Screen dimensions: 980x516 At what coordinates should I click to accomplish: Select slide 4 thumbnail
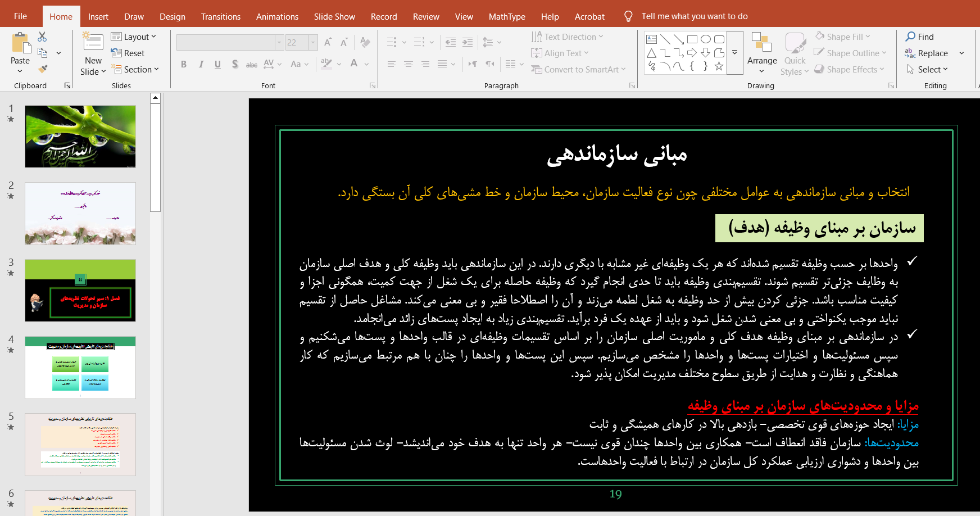[80, 368]
